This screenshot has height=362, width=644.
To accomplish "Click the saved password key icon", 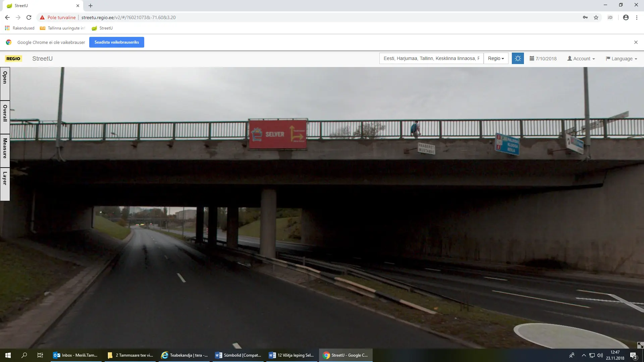I will 585,17.
